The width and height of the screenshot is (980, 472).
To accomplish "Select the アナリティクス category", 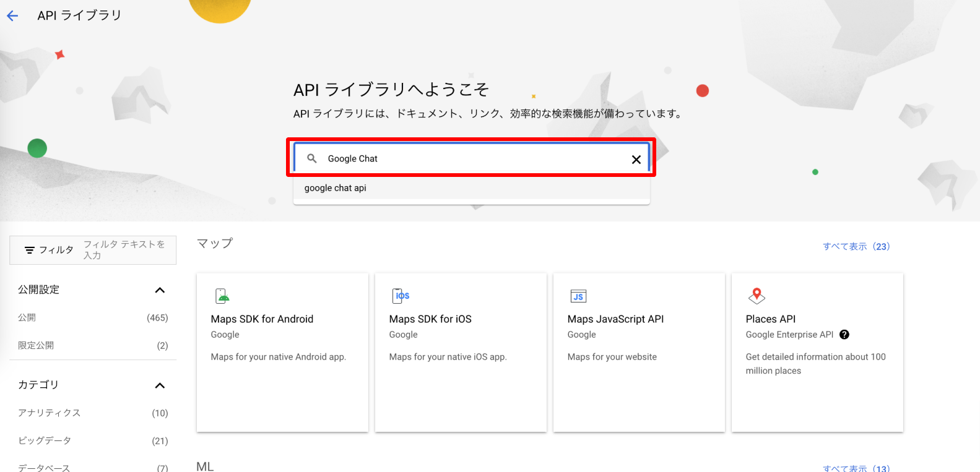I will (x=50, y=413).
